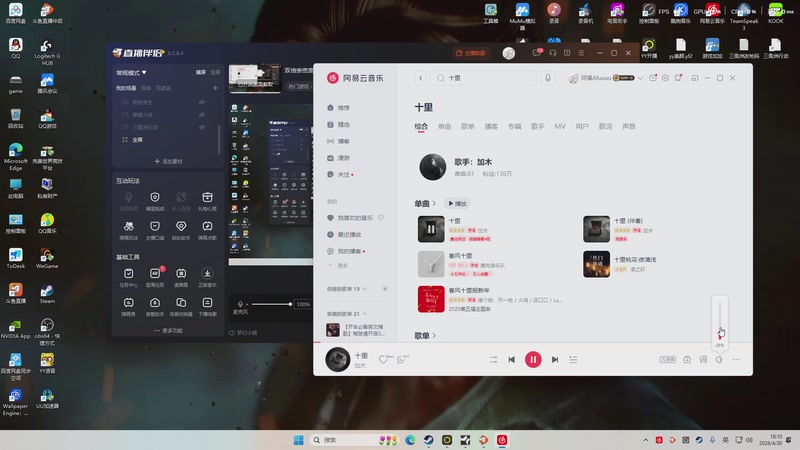The height and width of the screenshot is (450, 800).
Task: Toggle heartbeat mode beside 我喜欢的音乐
Action: (x=381, y=218)
